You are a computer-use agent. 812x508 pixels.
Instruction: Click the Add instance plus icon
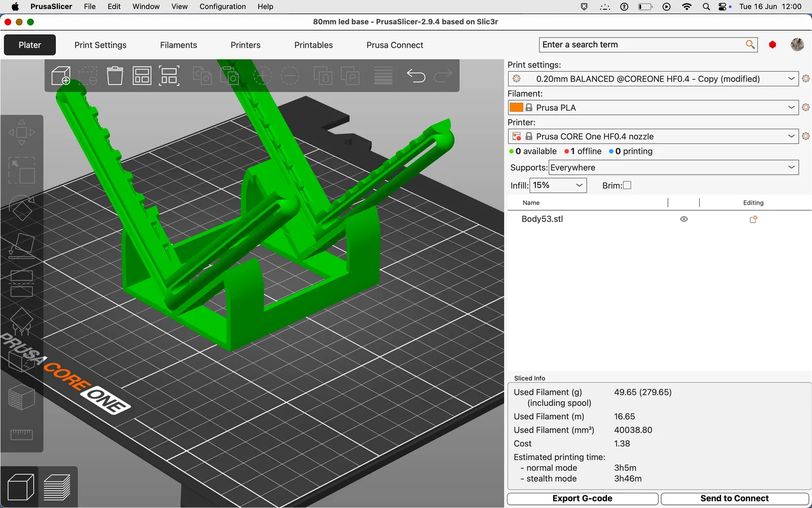[262, 76]
